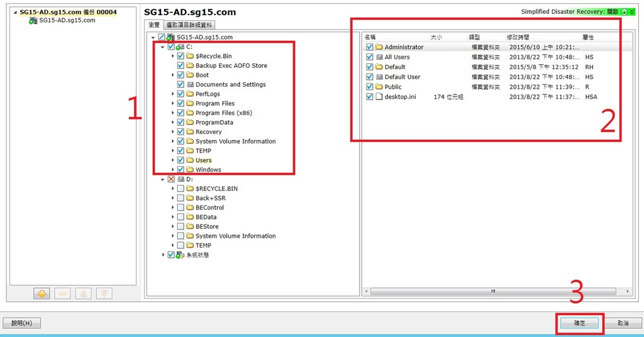Image resolution: width=644 pixels, height=337 pixels.
Task: Click the Administrator folder icon in file list
Action: [379, 47]
